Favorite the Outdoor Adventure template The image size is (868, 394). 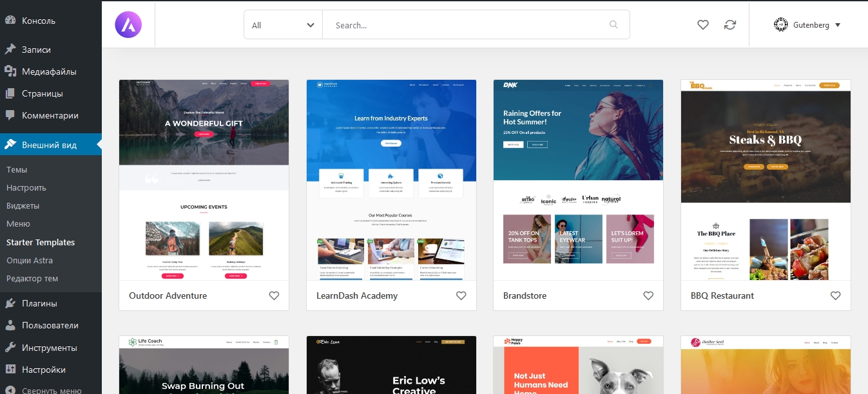(x=274, y=295)
